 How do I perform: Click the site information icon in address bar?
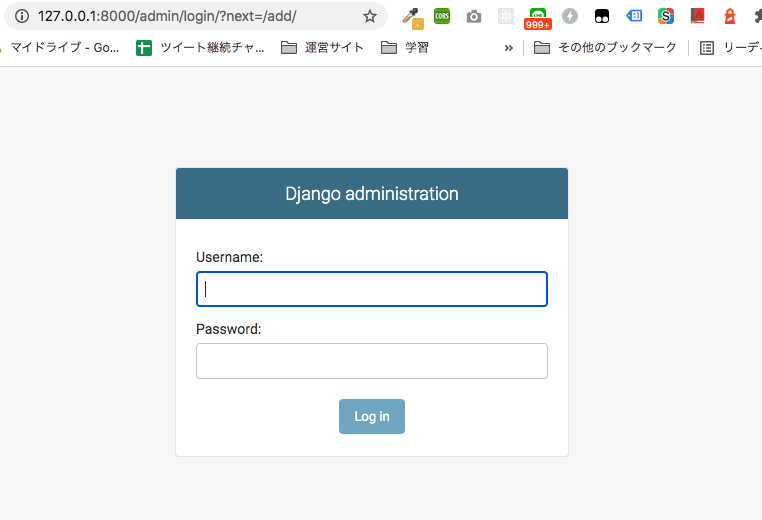(x=22, y=16)
